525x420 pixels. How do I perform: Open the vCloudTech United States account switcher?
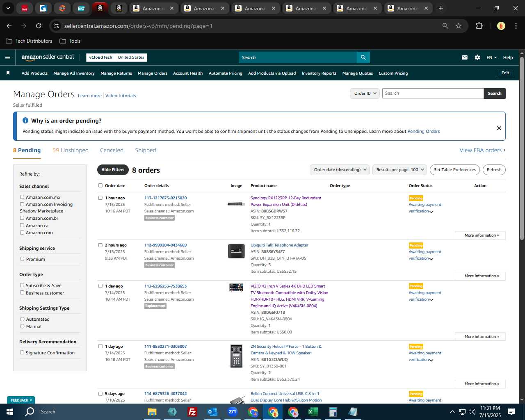[x=117, y=57]
